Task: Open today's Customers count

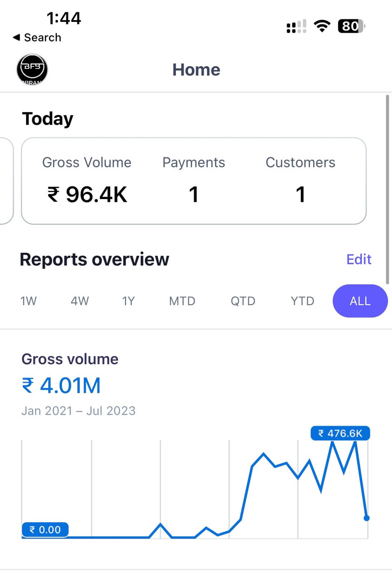Action: coord(300,194)
